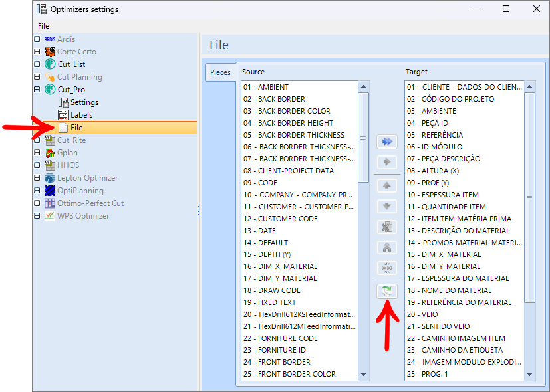Image resolution: width=550 pixels, height=392 pixels.
Task: Select '01 - AMBIENT' in Source list
Action: [299, 87]
